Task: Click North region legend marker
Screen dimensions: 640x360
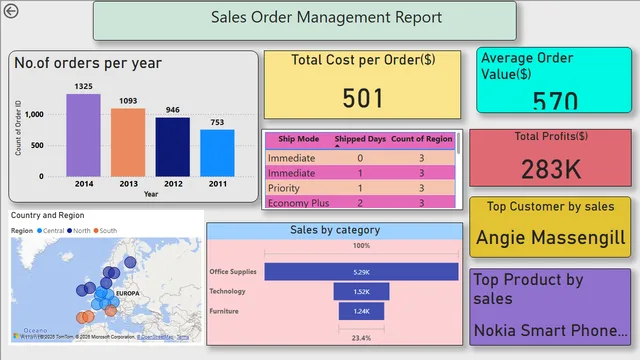Action: 69,231
